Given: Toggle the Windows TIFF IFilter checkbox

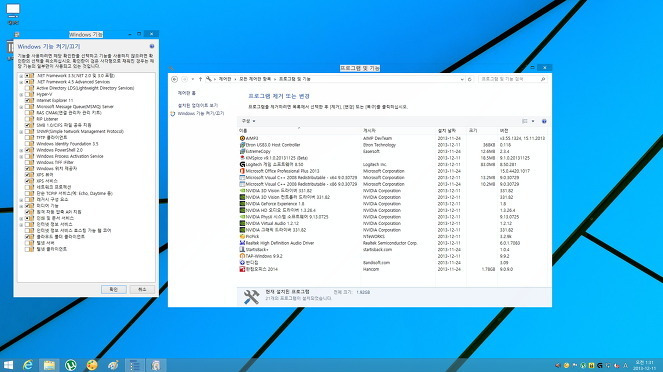Looking at the screenshot, I should pyautogui.click(x=27, y=162).
